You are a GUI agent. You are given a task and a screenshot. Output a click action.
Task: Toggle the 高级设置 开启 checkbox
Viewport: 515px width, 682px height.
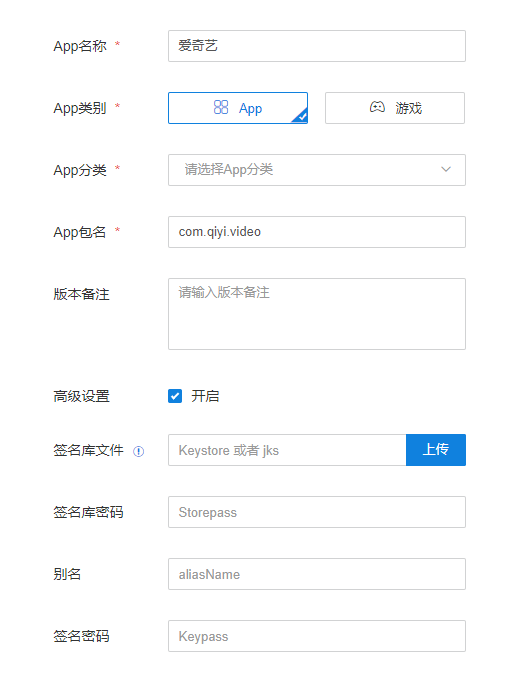pos(175,396)
